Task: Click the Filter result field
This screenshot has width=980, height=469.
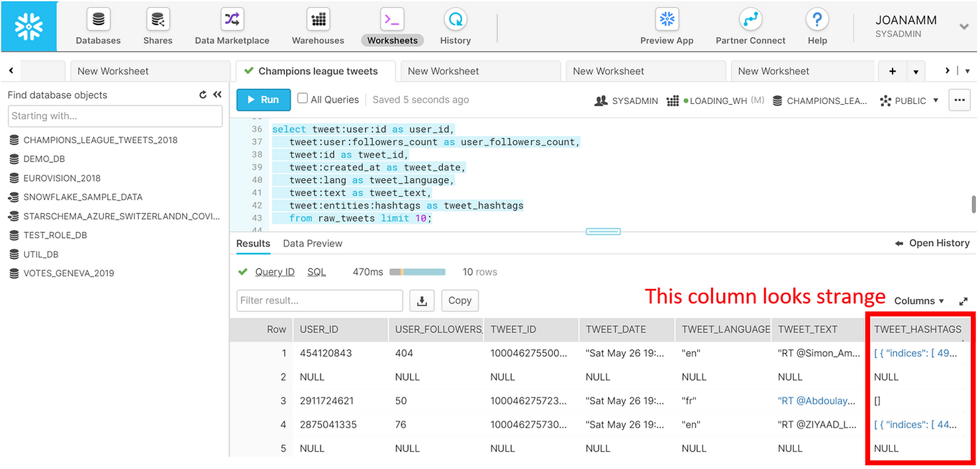Action: [x=320, y=300]
